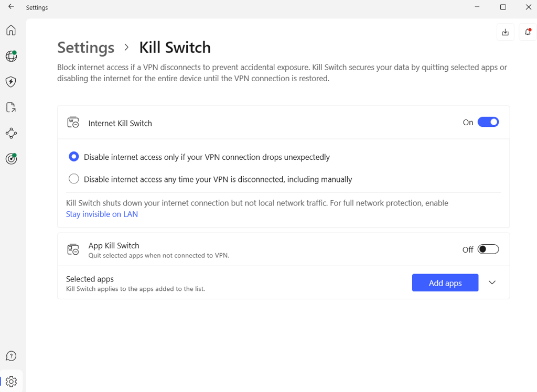Viewport: 537px width, 392px height.
Task: Click the App Kill Switch label
Action: [x=114, y=246]
